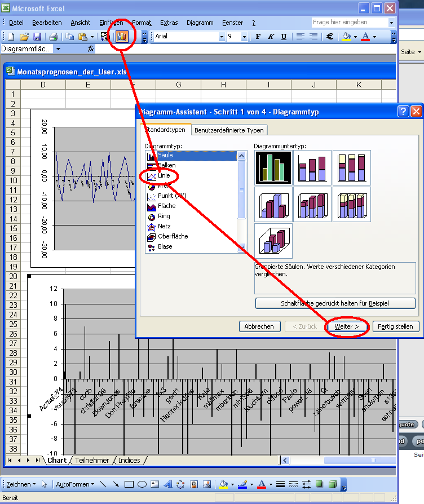Click the Fertig stellen button
Image resolution: width=424 pixels, height=504 pixels.
pyautogui.click(x=395, y=326)
